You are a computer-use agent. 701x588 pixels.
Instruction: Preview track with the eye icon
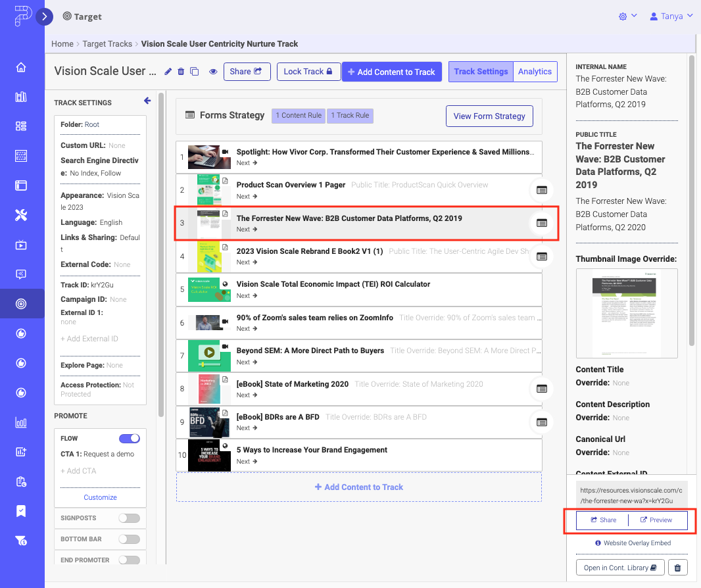click(x=213, y=72)
